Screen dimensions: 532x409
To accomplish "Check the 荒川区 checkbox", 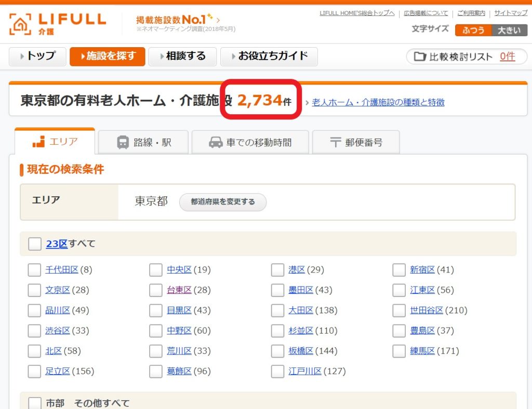I will point(156,351).
